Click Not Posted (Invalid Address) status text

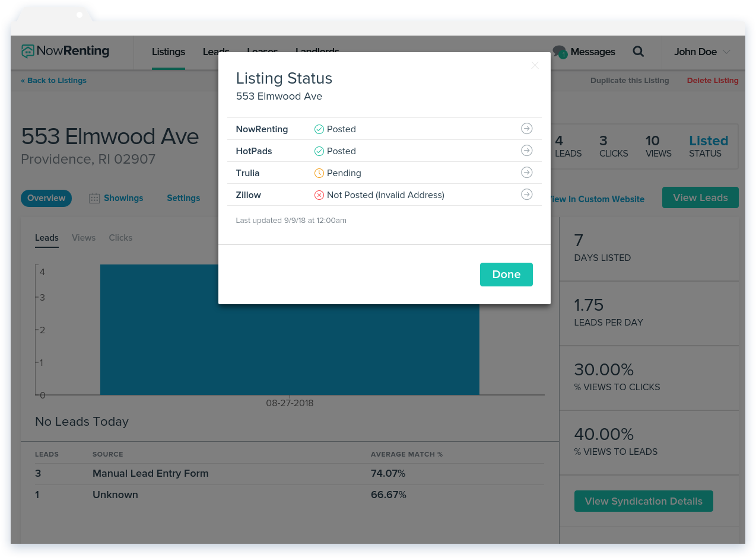tap(386, 195)
